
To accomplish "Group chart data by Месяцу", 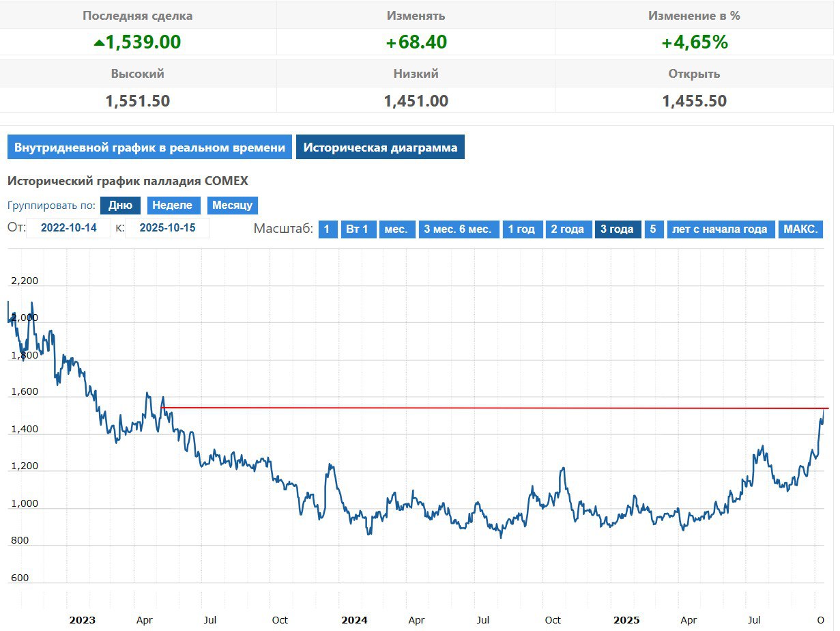I will (x=232, y=206).
